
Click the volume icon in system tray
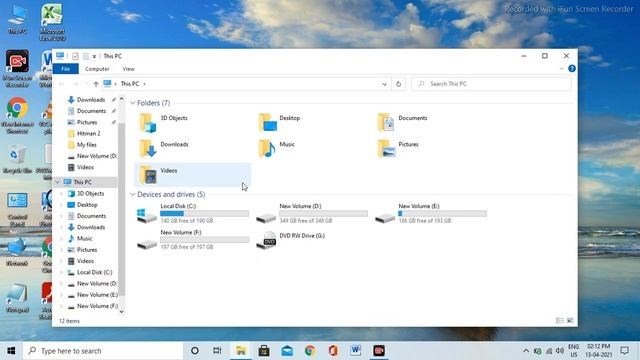click(560, 351)
